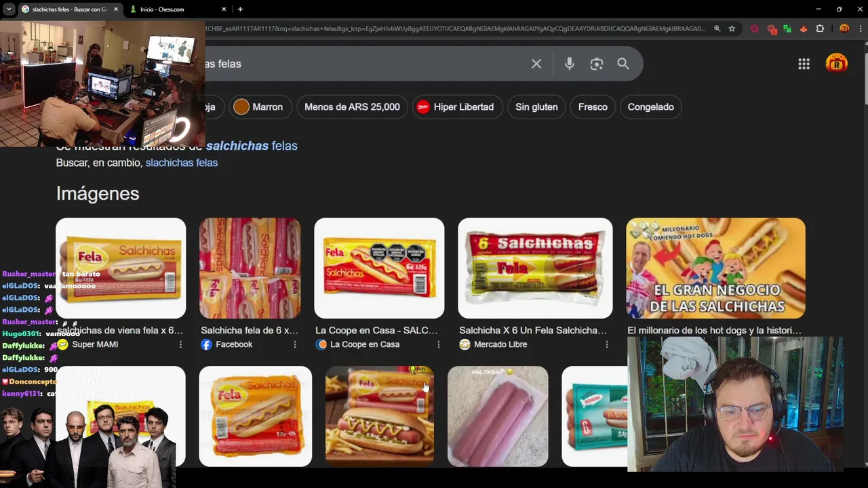Image resolution: width=868 pixels, height=488 pixels.
Task: Open the La Coope yellow Fela package thumbnail
Action: point(379,268)
